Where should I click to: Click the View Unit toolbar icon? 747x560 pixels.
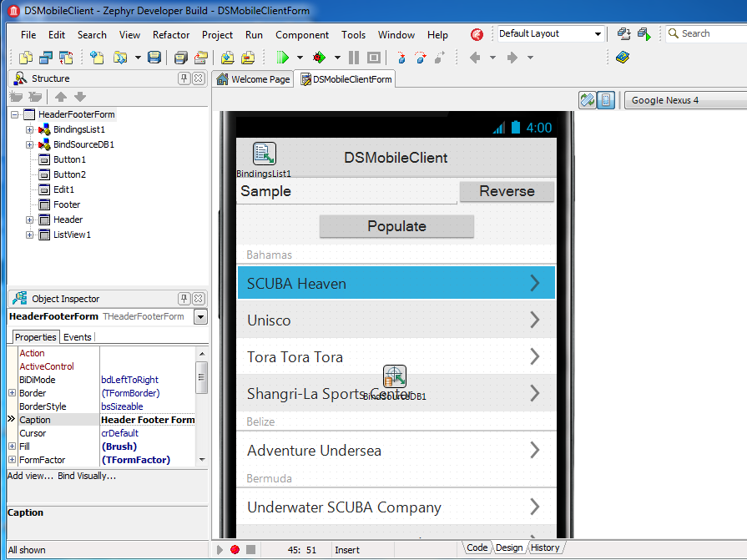coord(26,58)
